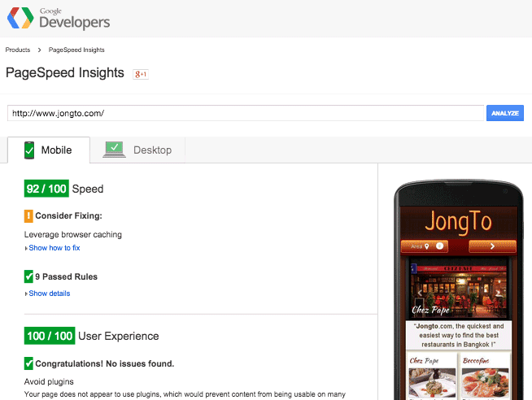Click the Chez Pape restaurant photo in preview
The width and height of the screenshot is (532, 400).
pos(458,289)
